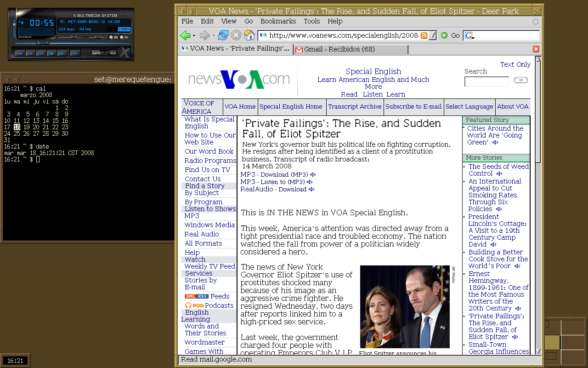Image resolution: width=588 pixels, height=368 pixels.
Task: Open the Go menu
Action: pyautogui.click(x=249, y=21)
